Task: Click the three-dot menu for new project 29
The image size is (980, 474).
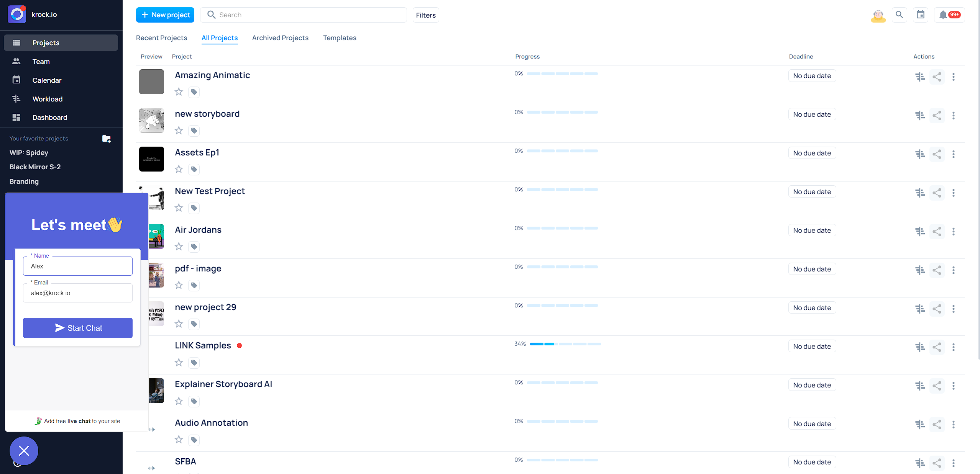Action: click(954, 309)
